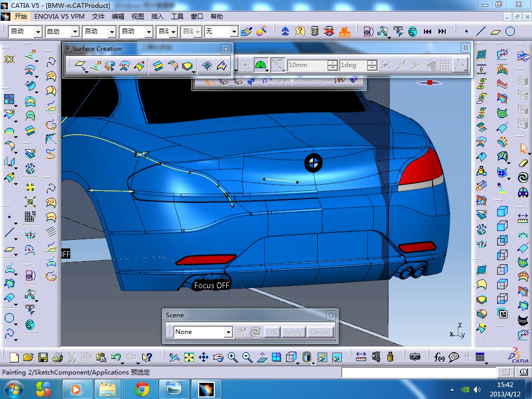The height and width of the screenshot is (399, 532).
Task: Toggle the diagonal snap button left of 10mm
Action: click(277, 65)
